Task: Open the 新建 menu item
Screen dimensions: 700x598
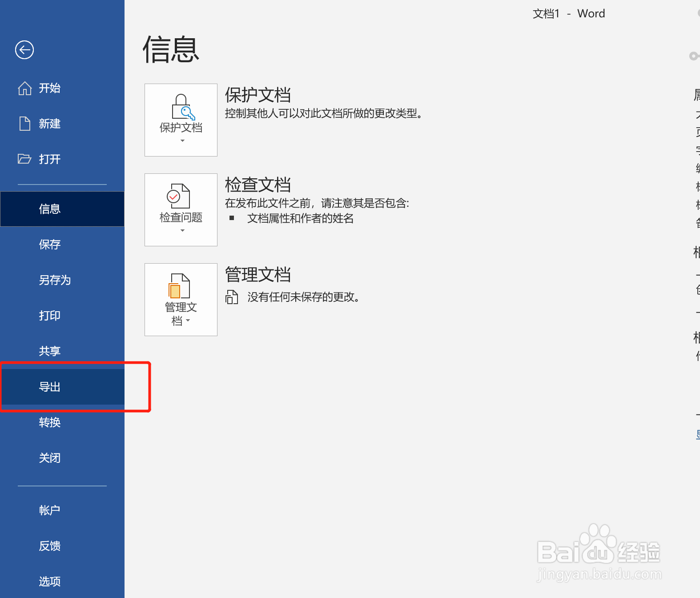Action: [x=62, y=124]
